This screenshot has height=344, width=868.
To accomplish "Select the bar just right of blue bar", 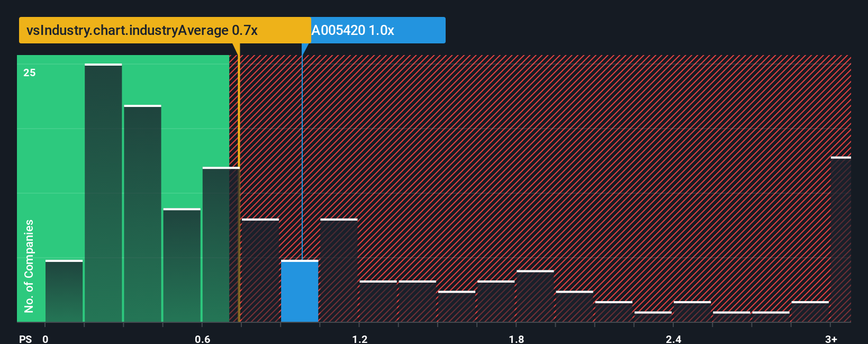I will [339, 270].
